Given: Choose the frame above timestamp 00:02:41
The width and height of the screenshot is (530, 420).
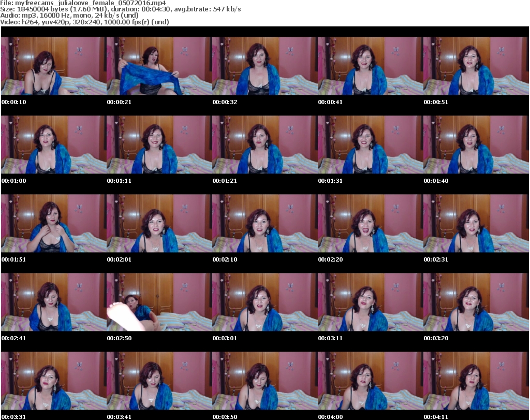Looking at the screenshot, I should pos(53,302).
